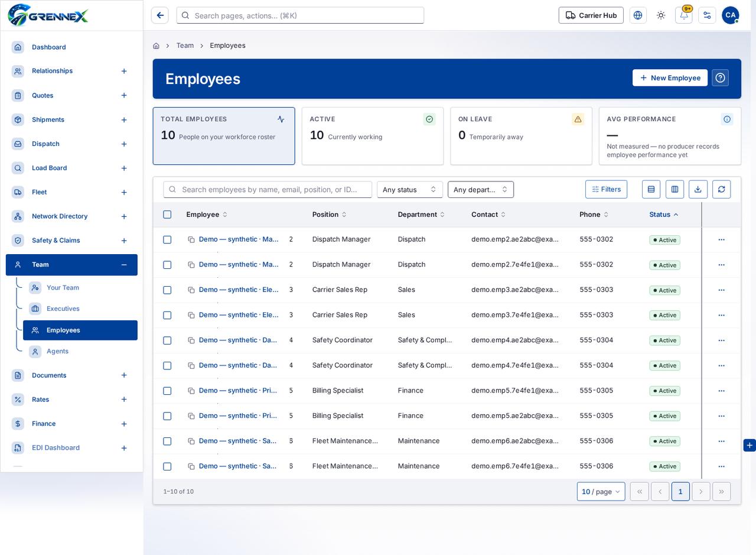Open the Any status dropdown
Image resolution: width=756 pixels, height=555 pixels.
410,189
